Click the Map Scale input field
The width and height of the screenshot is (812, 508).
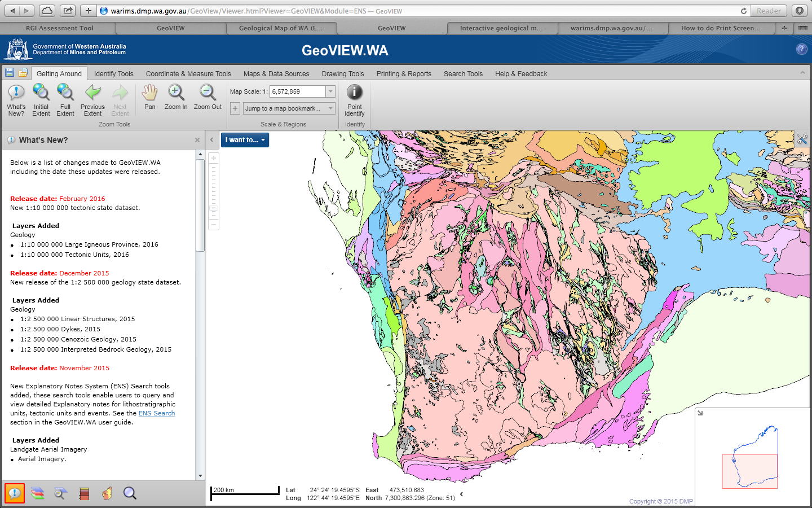298,91
